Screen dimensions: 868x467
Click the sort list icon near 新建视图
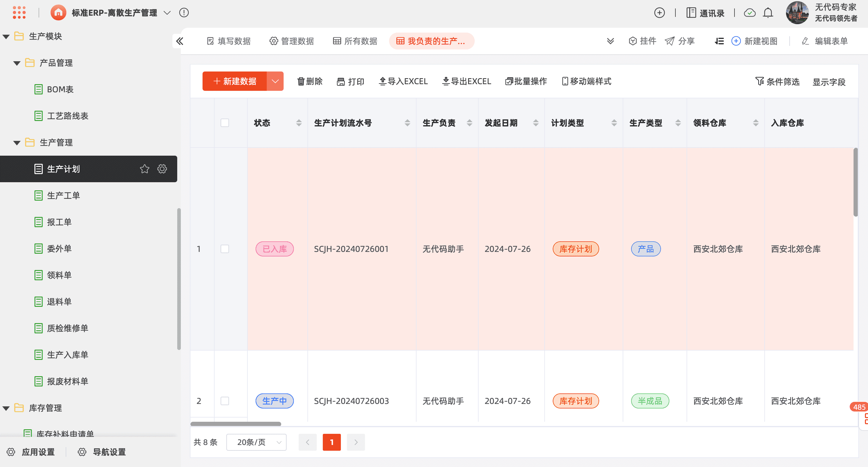click(719, 41)
